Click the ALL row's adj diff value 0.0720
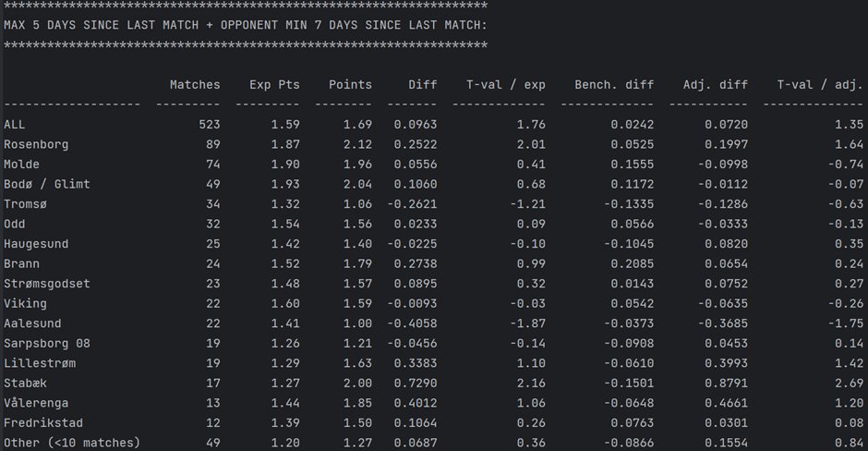 (x=727, y=125)
